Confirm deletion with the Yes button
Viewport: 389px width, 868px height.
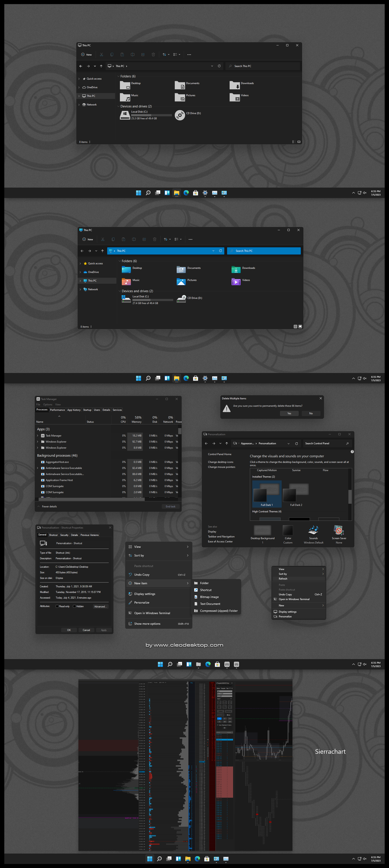[289, 413]
